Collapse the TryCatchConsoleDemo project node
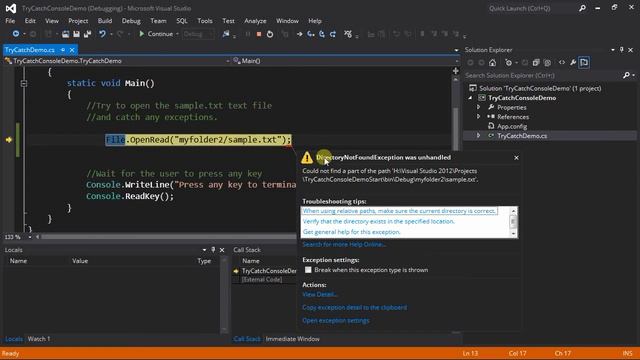 coord(470,98)
